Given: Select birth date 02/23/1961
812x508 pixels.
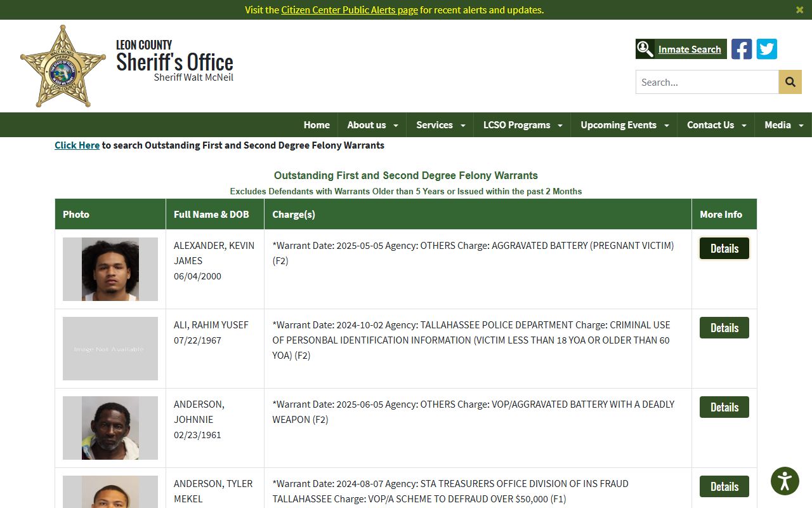Looking at the screenshot, I should click(x=197, y=435).
